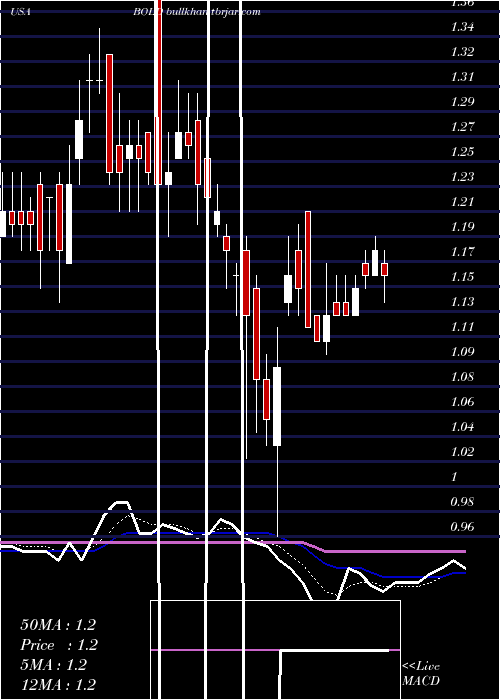The image size is (500, 700).
Task: Select the 1.08 axis value
Action: point(462,377)
